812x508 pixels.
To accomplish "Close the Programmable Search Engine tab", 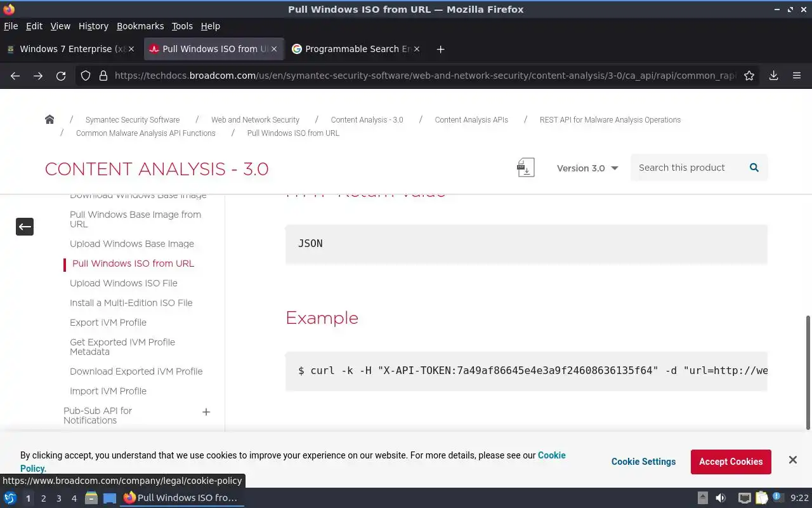I will coord(417,49).
